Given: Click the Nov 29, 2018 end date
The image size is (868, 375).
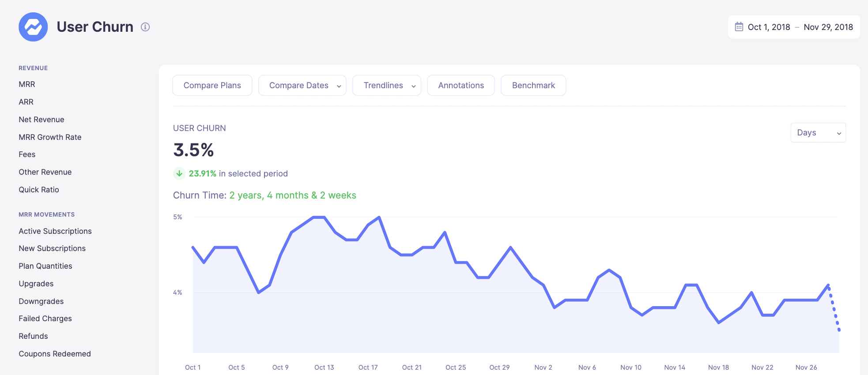Looking at the screenshot, I should 828,27.
